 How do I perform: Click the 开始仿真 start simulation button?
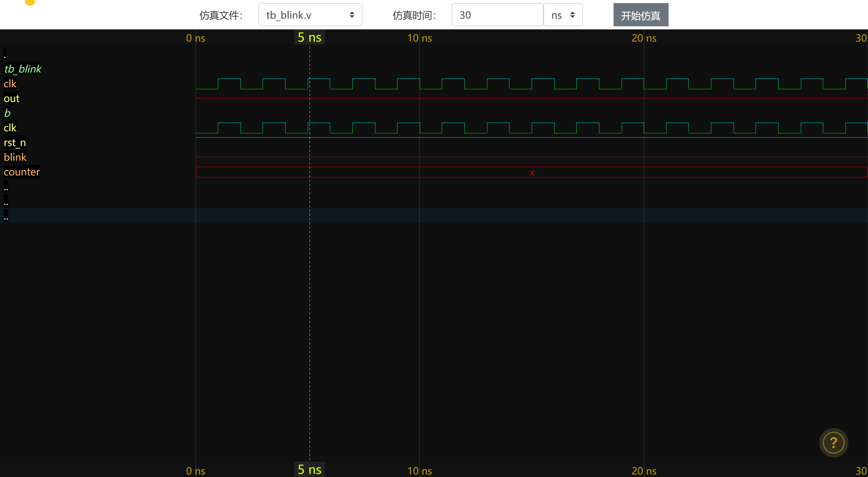click(x=640, y=15)
